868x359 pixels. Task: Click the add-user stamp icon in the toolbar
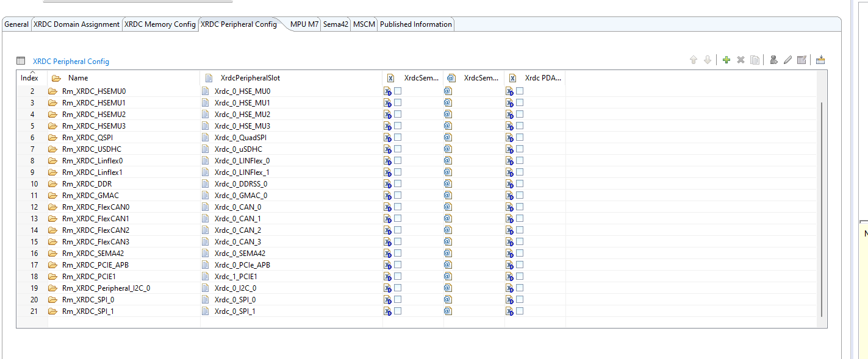click(773, 60)
